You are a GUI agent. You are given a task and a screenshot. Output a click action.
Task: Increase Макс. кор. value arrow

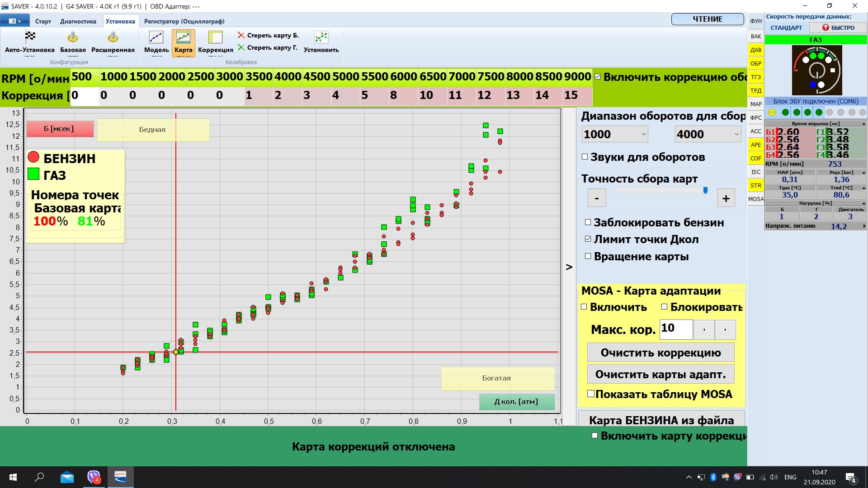(x=725, y=330)
